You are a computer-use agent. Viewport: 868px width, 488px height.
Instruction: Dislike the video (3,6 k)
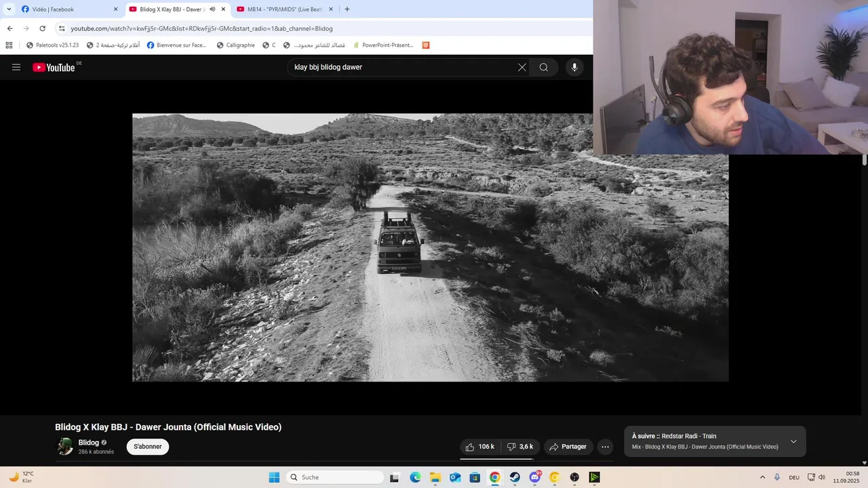520,447
